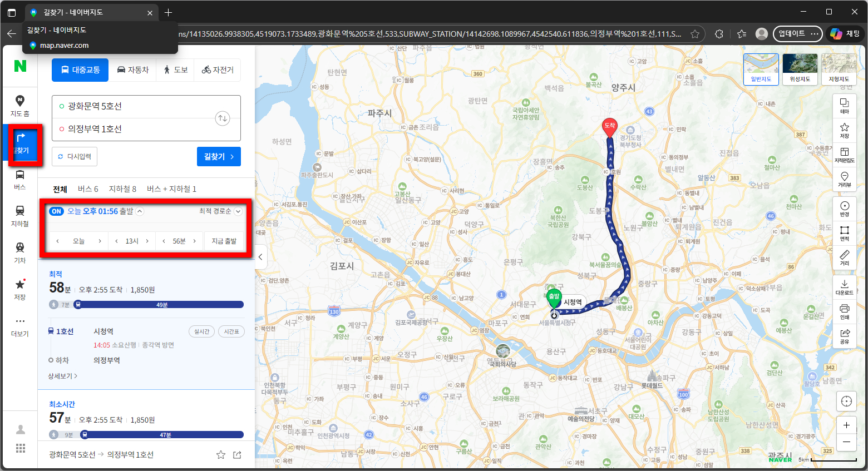Image resolution: width=868 pixels, height=471 pixels.
Task: Bookmark page with address bar star
Action: (x=695, y=34)
